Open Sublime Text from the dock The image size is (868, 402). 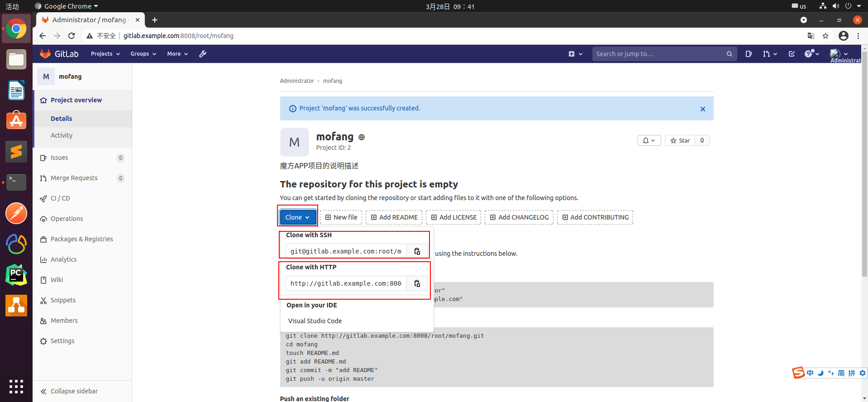pos(16,151)
